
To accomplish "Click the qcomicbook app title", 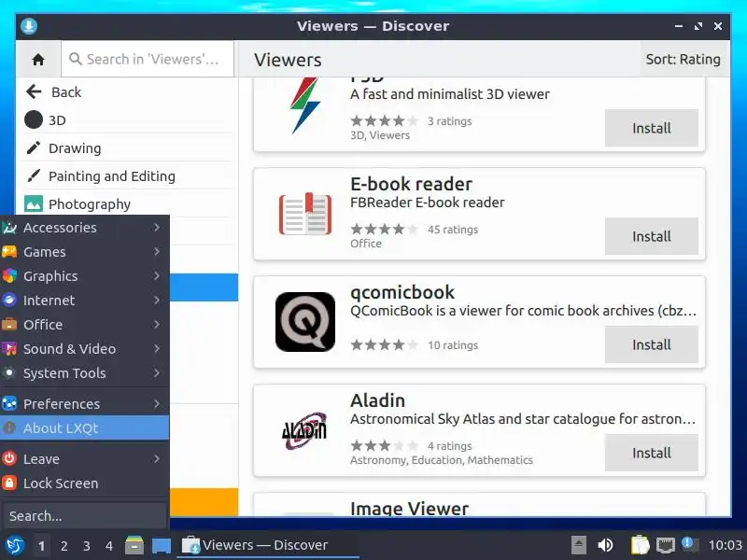I will [402, 292].
